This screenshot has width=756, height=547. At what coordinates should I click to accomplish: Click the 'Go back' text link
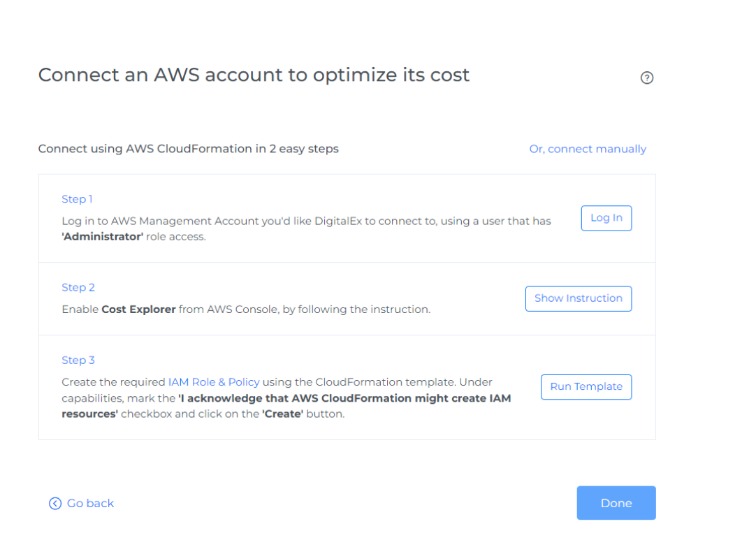click(90, 504)
